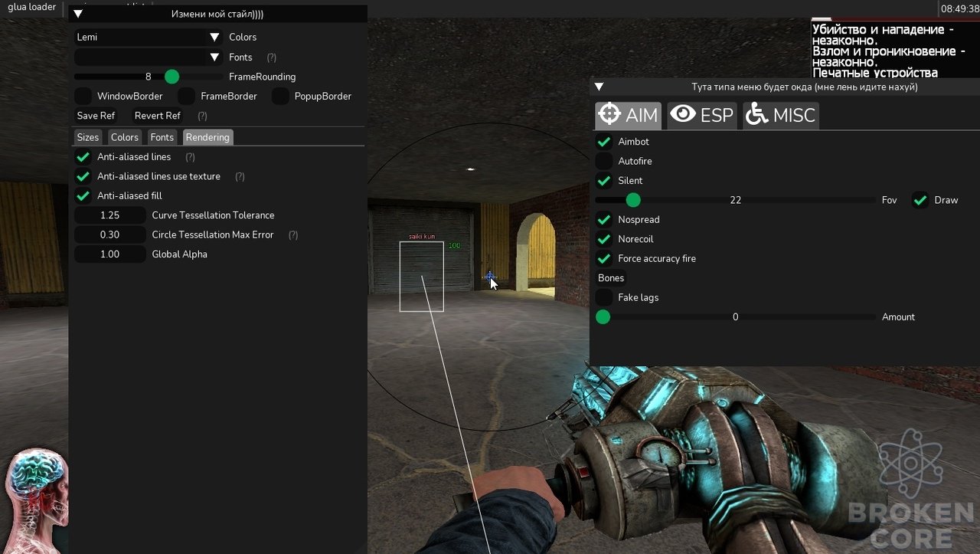This screenshot has height=554, width=980.
Task: Switch to the Colors tab
Action: click(x=124, y=137)
